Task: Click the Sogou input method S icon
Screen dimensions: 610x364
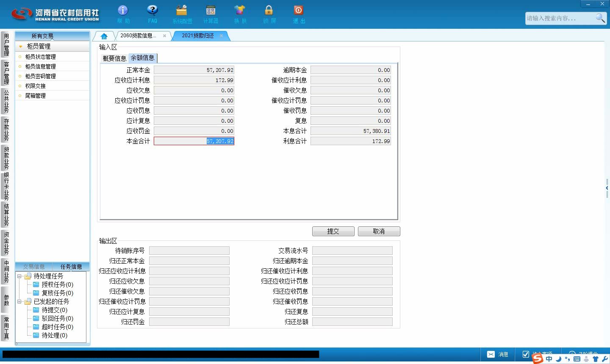Action: (538, 358)
